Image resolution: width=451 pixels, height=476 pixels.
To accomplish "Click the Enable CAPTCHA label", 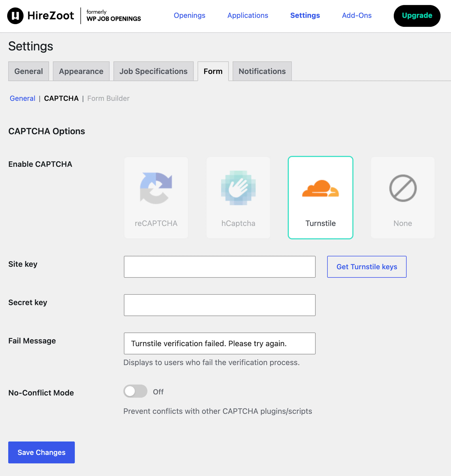I will [x=40, y=164].
